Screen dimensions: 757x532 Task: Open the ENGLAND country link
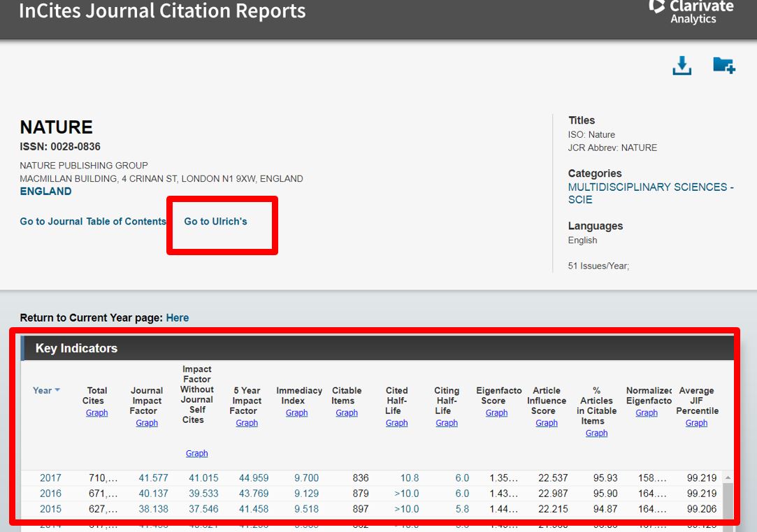tap(45, 191)
